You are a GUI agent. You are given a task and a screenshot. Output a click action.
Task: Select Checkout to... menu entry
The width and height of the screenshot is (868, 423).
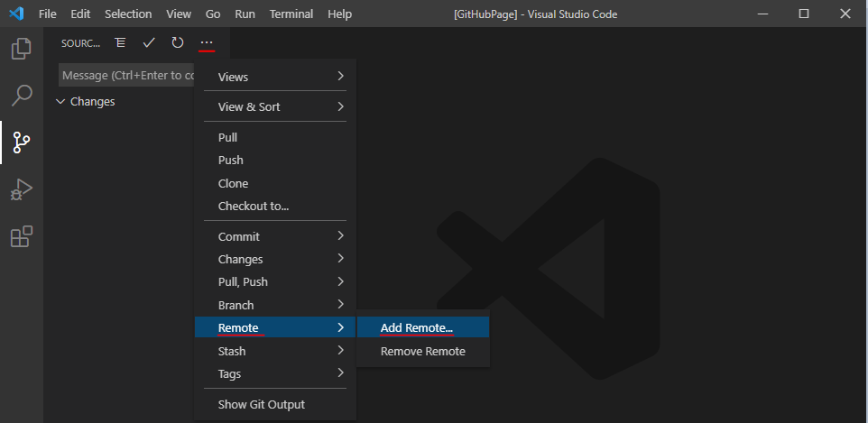(275, 206)
